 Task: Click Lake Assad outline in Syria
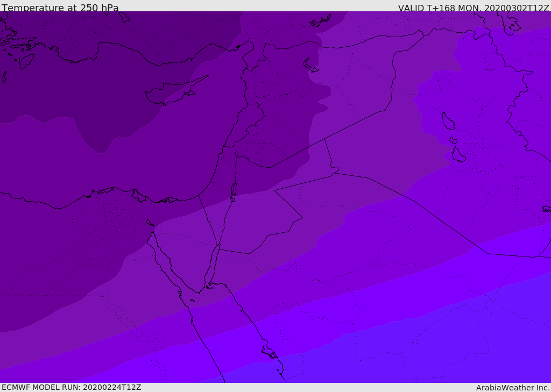[310, 65]
